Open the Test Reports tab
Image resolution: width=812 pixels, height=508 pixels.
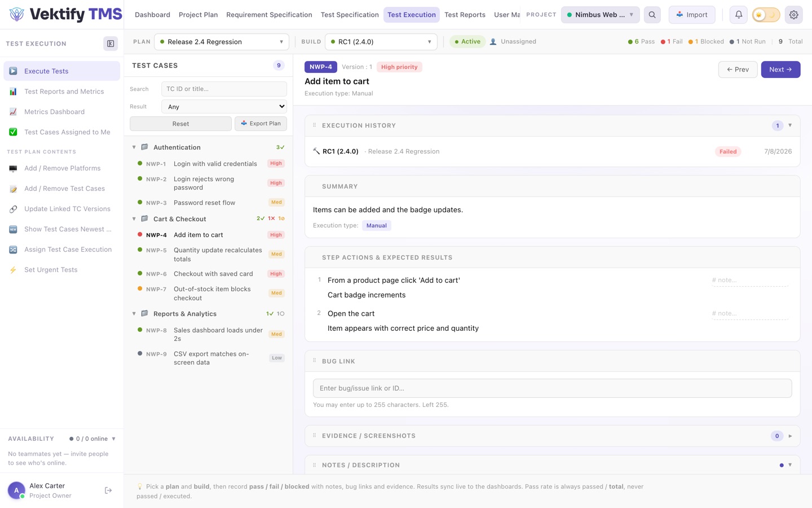[x=465, y=15]
